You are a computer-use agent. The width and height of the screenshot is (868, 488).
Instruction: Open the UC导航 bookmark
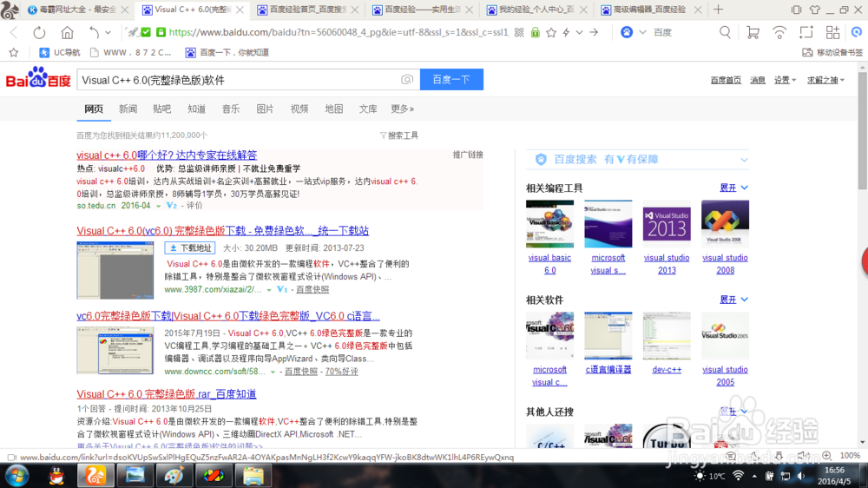59,53
